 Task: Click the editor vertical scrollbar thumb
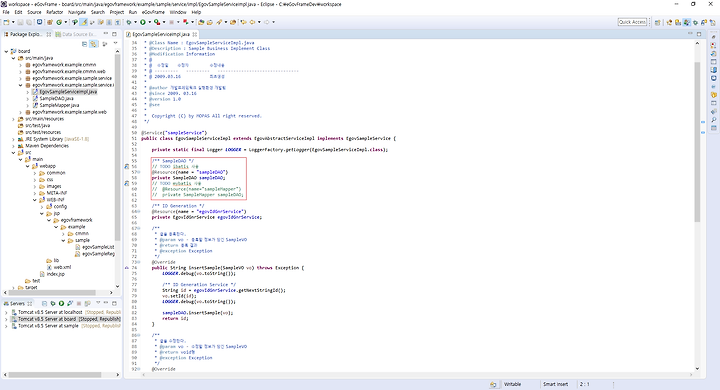(697, 142)
